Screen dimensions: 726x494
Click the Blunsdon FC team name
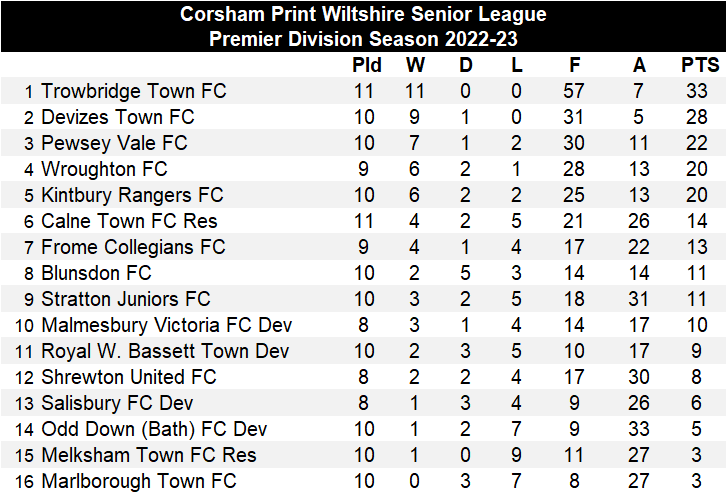pos(96,273)
